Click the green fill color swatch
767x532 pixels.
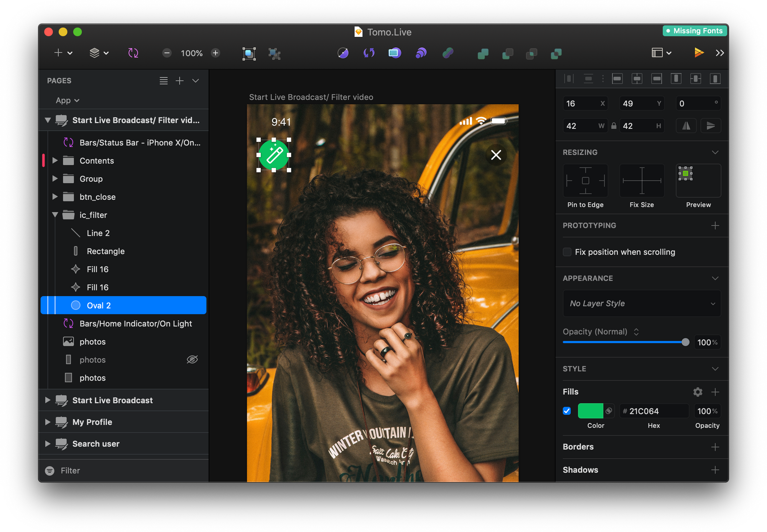click(591, 410)
